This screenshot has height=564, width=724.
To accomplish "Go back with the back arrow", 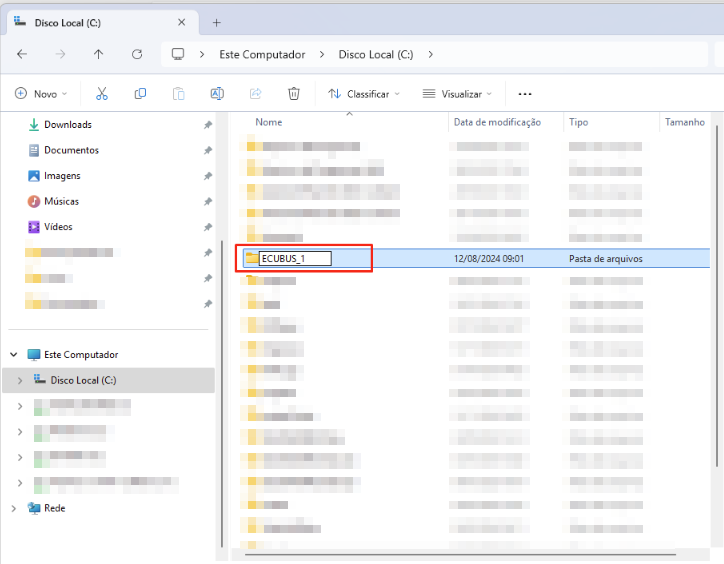I will click(x=22, y=54).
